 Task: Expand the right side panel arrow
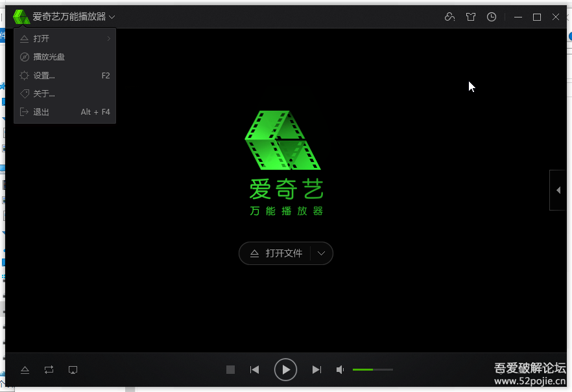[x=558, y=190]
